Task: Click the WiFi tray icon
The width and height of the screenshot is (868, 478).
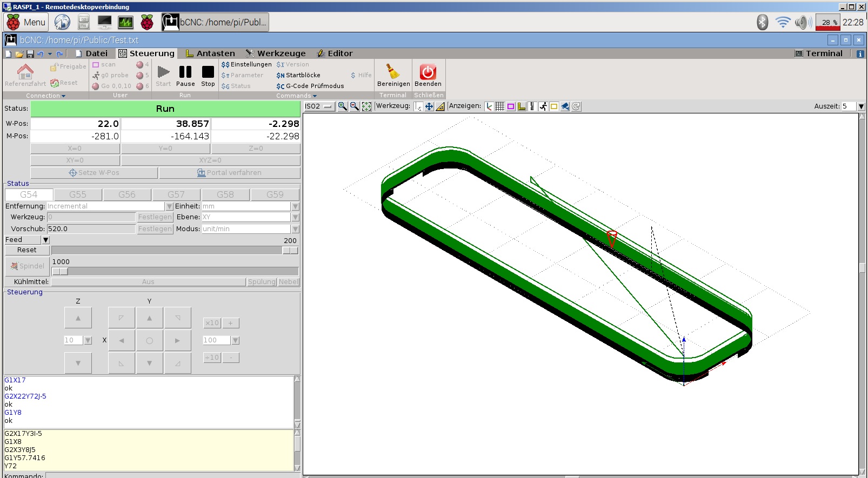Action: pyautogui.click(x=782, y=22)
